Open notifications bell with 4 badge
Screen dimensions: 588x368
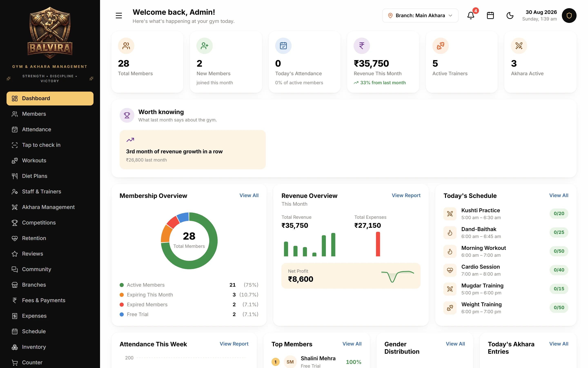471,16
